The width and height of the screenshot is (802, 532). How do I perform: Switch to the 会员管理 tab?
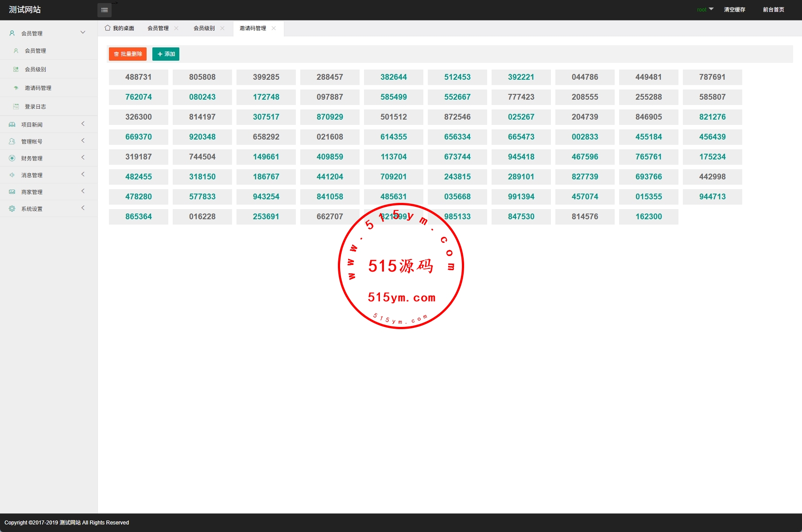tap(158, 28)
